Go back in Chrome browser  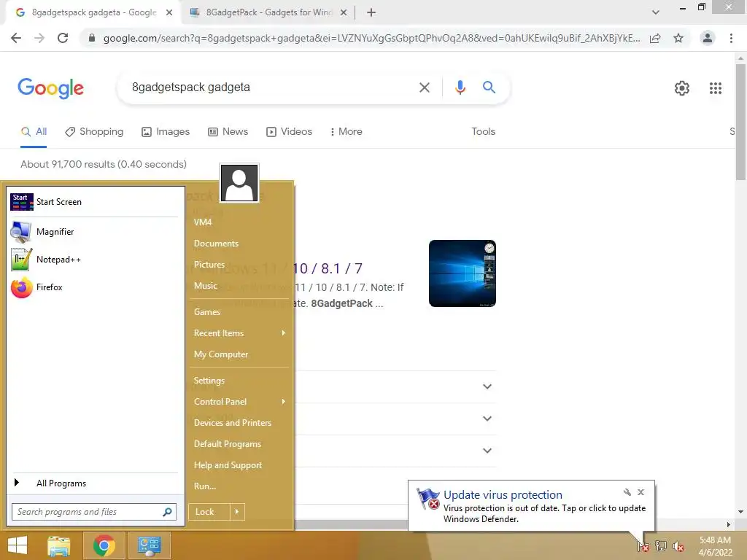(16, 38)
